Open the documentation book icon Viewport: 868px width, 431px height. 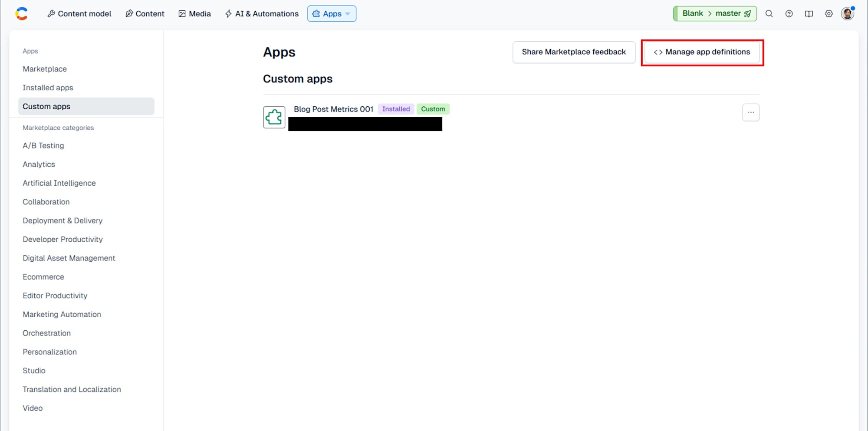click(x=809, y=13)
